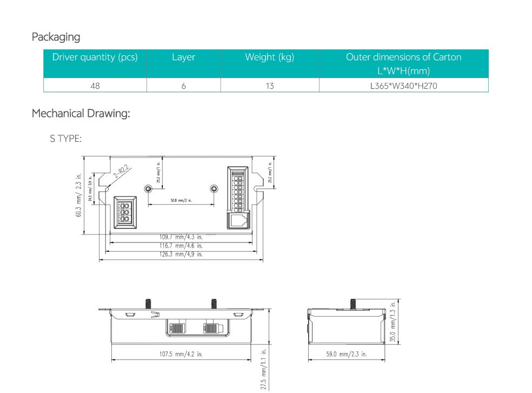Click the L365*W340*H270 table cell
Screen dimensions: 532x393
(x=403, y=86)
